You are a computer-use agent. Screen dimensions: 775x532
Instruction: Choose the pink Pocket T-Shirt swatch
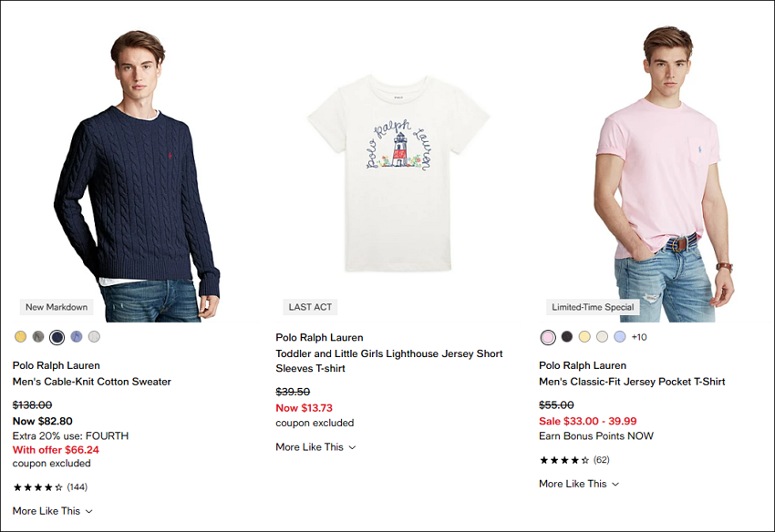coord(548,337)
